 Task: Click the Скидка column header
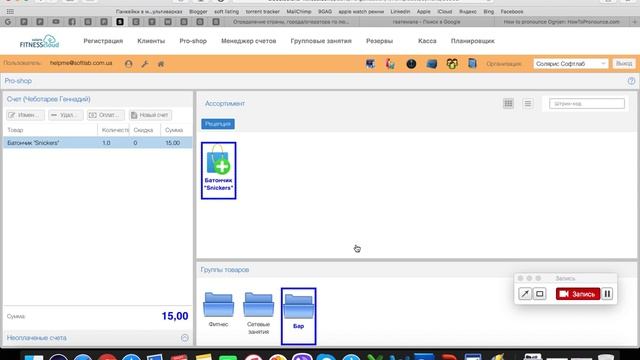(x=143, y=130)
